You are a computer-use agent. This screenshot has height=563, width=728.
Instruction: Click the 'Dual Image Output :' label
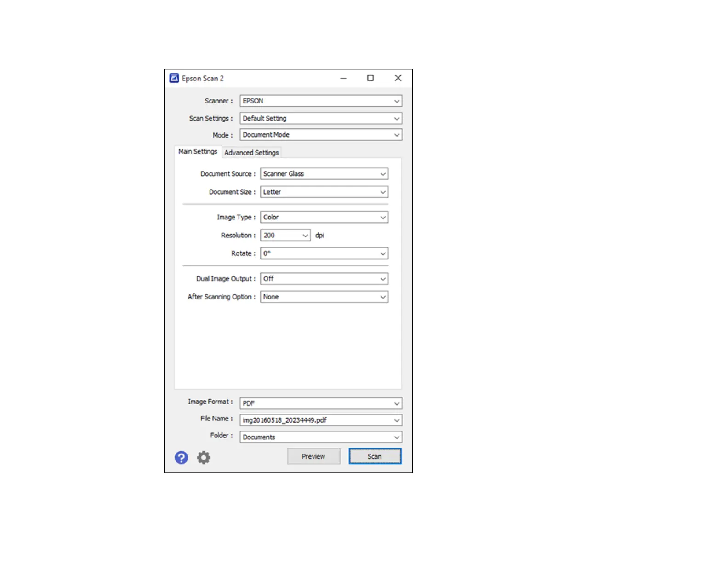pos(226,279)
